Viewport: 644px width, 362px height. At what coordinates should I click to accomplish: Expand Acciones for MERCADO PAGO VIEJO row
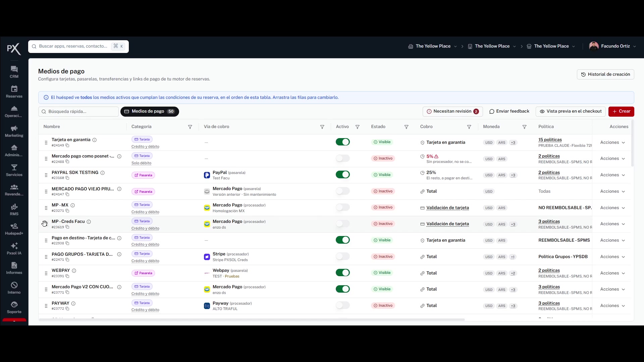click(x=612, y=191)
